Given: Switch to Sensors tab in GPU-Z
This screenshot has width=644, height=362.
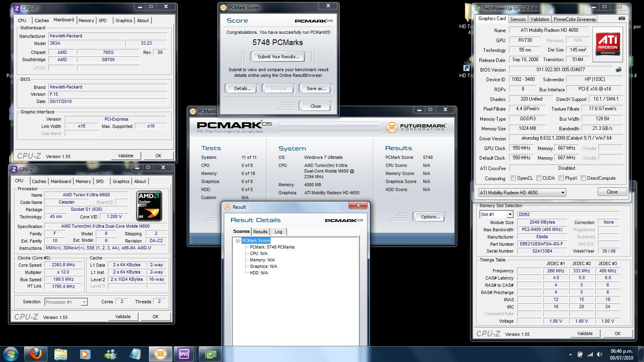Looking at the screenshot, I should 518,19.
